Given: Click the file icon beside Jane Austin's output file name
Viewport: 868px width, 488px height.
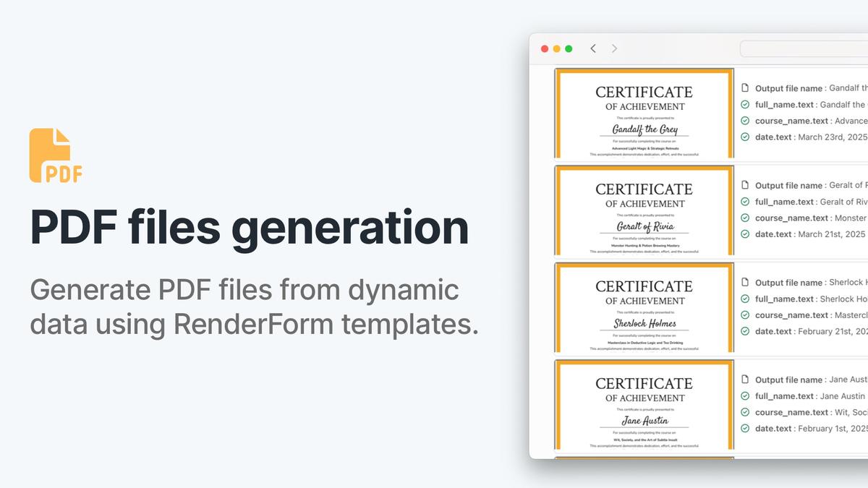Looking at the screenshot, I should tap(744, 379).
